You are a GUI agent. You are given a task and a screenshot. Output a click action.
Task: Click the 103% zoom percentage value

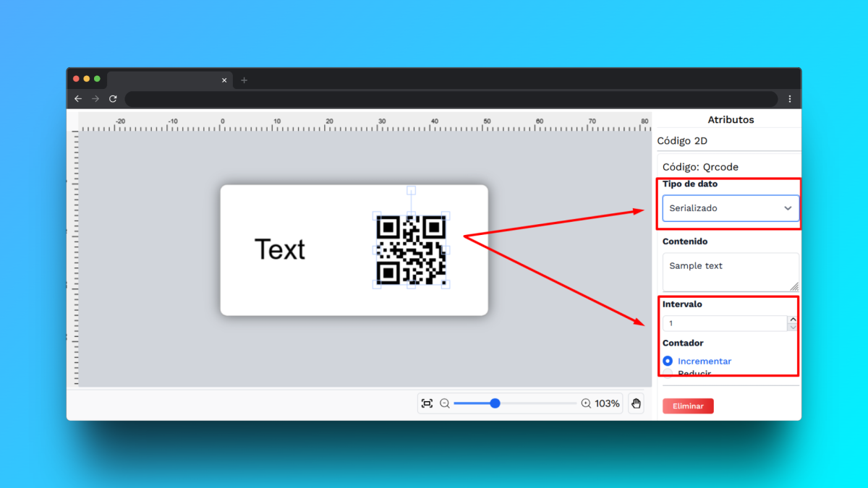[608, 403]
